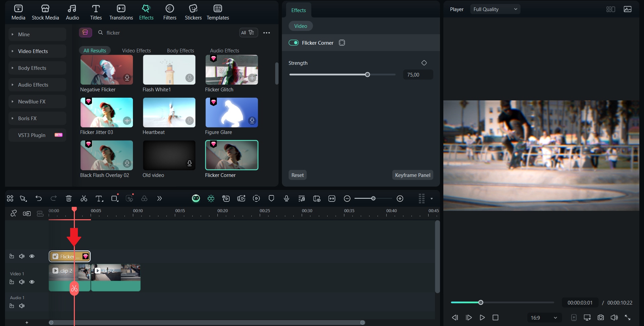Take a snapshot with the camera icon
644x326 pixels.
pyautogui.click(x=601, y=318)
